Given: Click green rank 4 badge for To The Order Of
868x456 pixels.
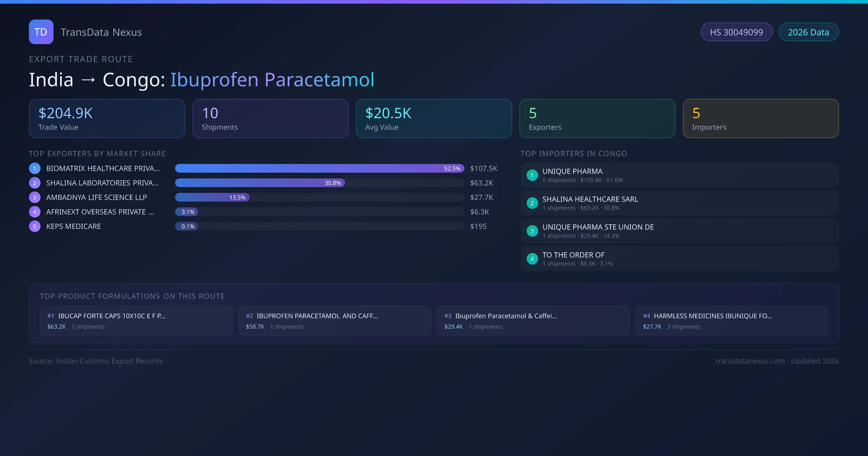Looking at the screenshot, I should (x=532, y=259).
